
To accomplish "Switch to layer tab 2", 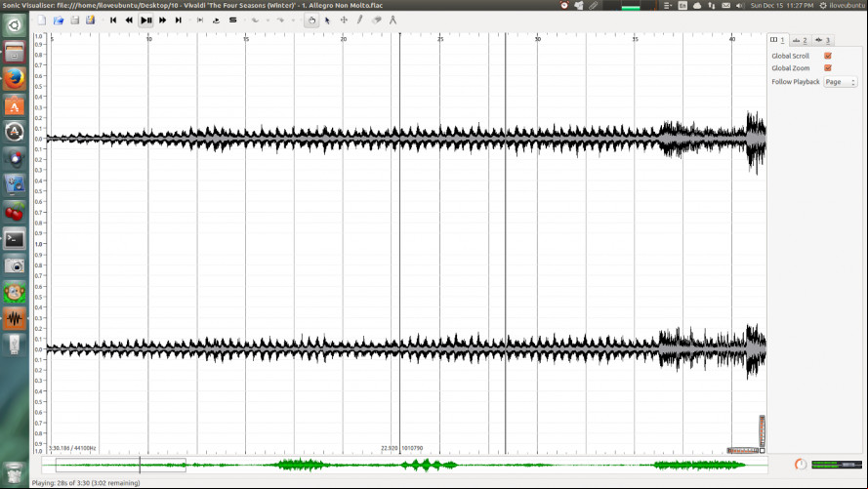I will coord(800,40).
